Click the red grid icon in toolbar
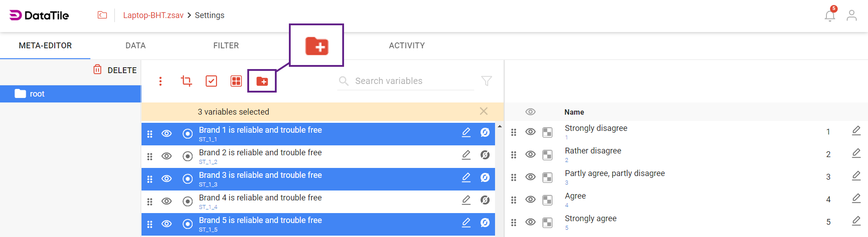Image resolution: width=868 pixels, height=237 pixels. tap(236, 81)
